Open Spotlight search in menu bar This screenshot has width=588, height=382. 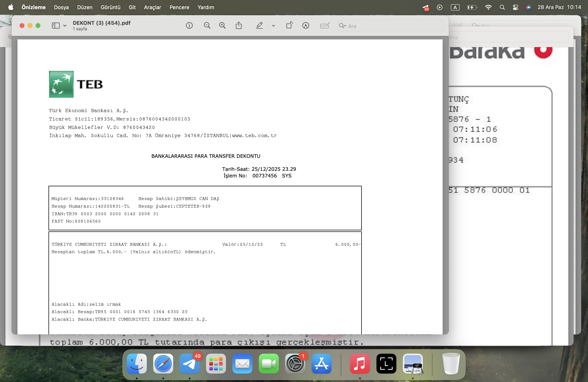(502, 7)
